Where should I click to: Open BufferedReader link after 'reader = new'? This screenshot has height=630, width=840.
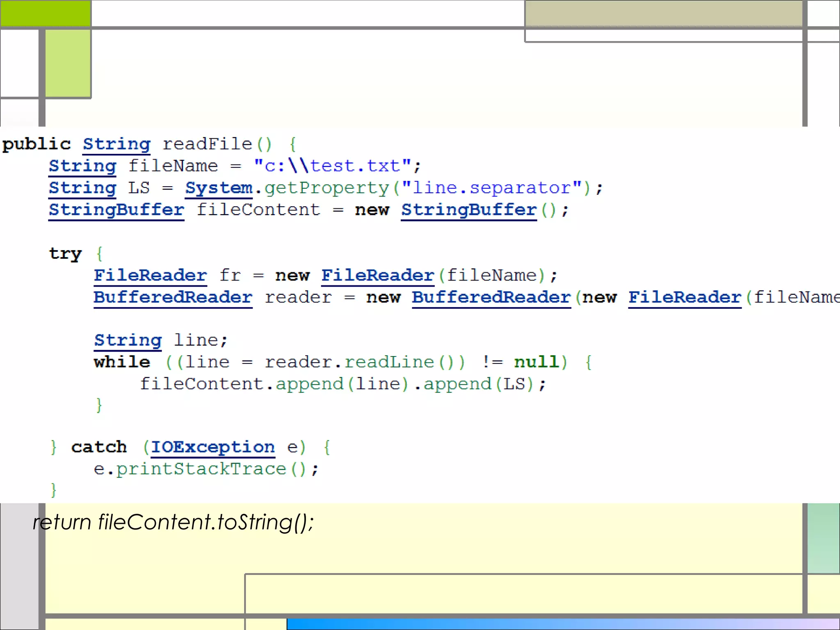[x=491, y=297]
